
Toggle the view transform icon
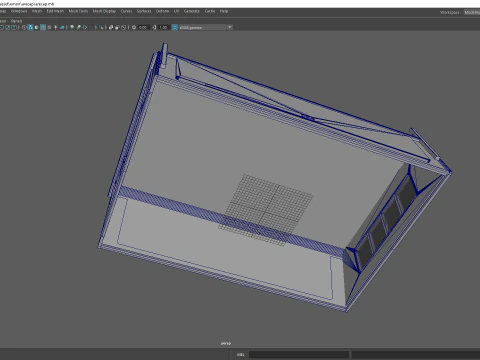[174, 27]
